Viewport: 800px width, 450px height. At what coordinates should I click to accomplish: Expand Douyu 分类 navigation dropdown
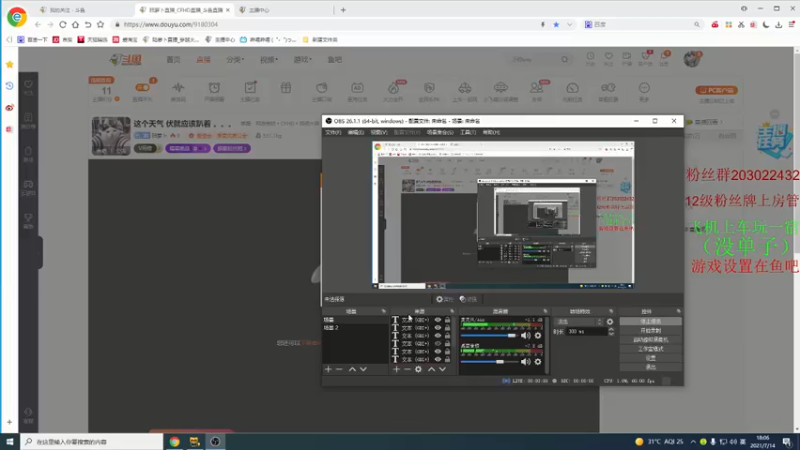tap(235, 60)
